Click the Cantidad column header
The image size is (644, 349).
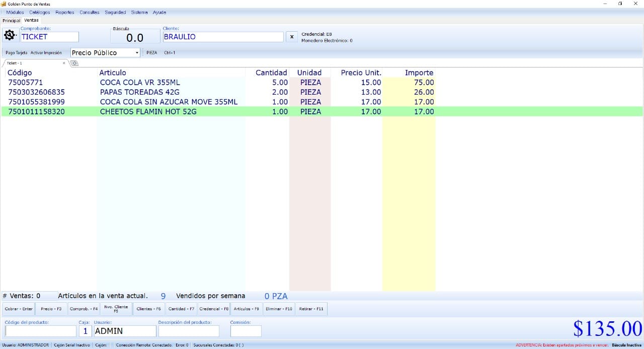pyautogui.click(x=271, y=73)
